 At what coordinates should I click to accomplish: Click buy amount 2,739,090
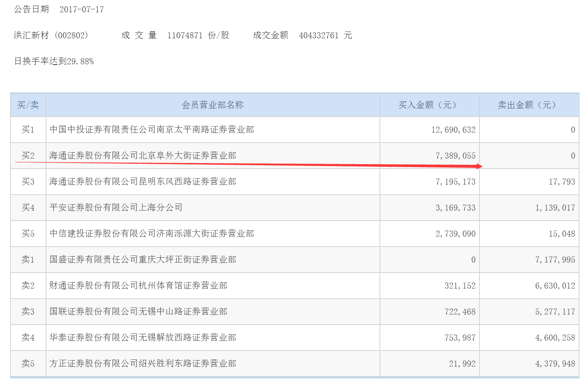[x=456, y=234]
